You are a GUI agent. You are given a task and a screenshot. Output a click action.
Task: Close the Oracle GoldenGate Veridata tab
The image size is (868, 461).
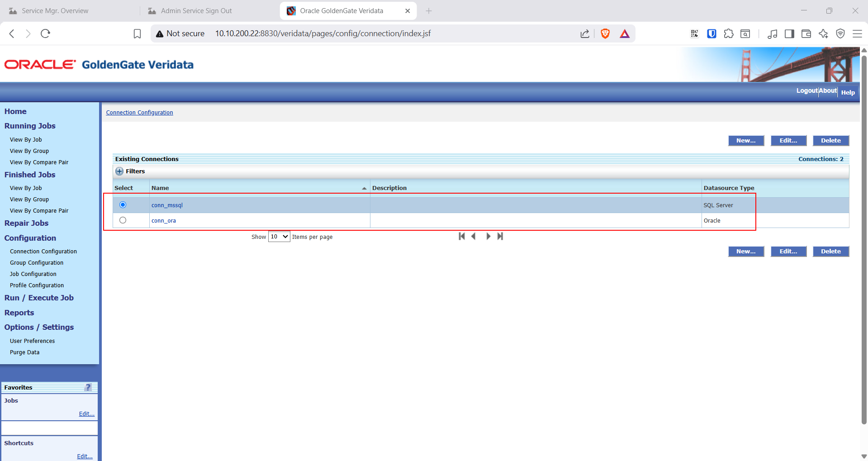pyautogui.click(x=408, y=11)
